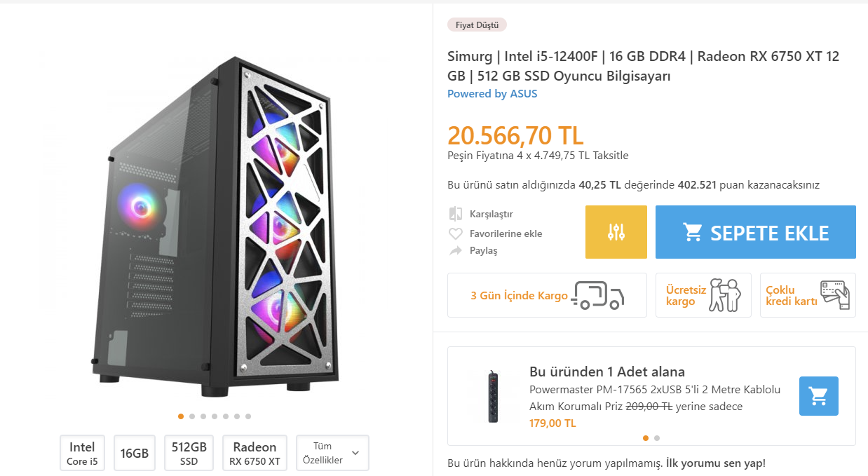The image size is (868, 476).
Task: Click the credit card payment icon
Action: tap(835, 295)
